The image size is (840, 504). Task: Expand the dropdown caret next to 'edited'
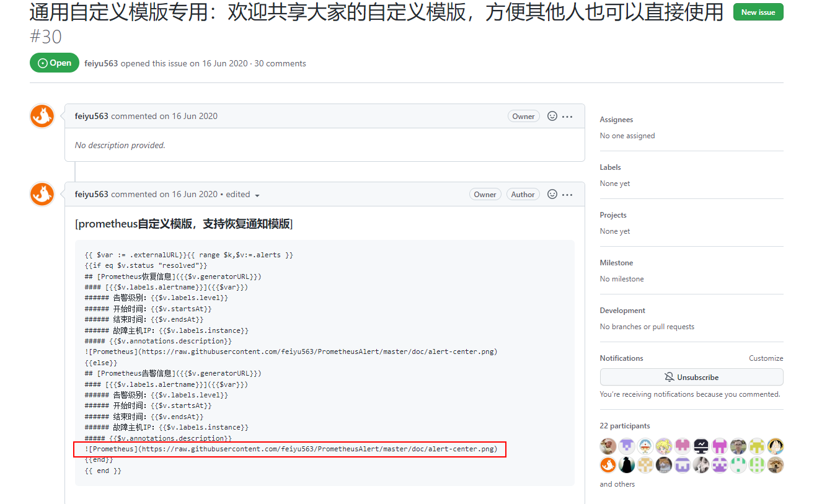(258, 194)
